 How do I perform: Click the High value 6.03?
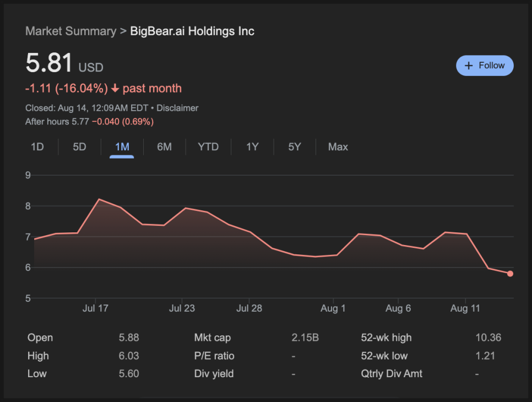tap(129, 356)
